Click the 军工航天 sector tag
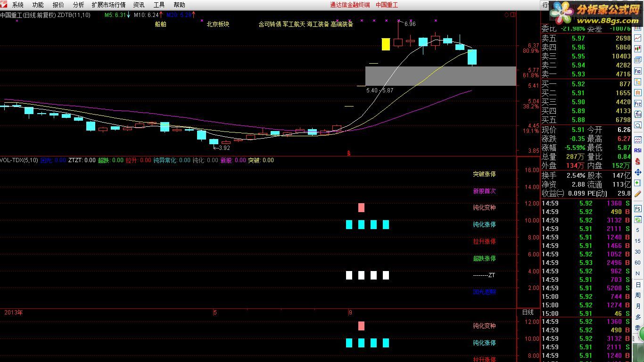Image resolution: width=644 pixels, height=362 pixels. pyautogui.click(x=294, y=24)
